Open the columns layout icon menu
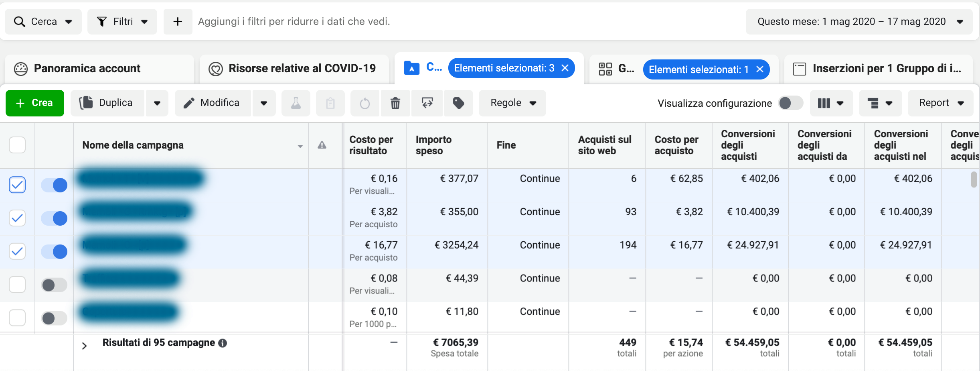 tap(831, 103)
